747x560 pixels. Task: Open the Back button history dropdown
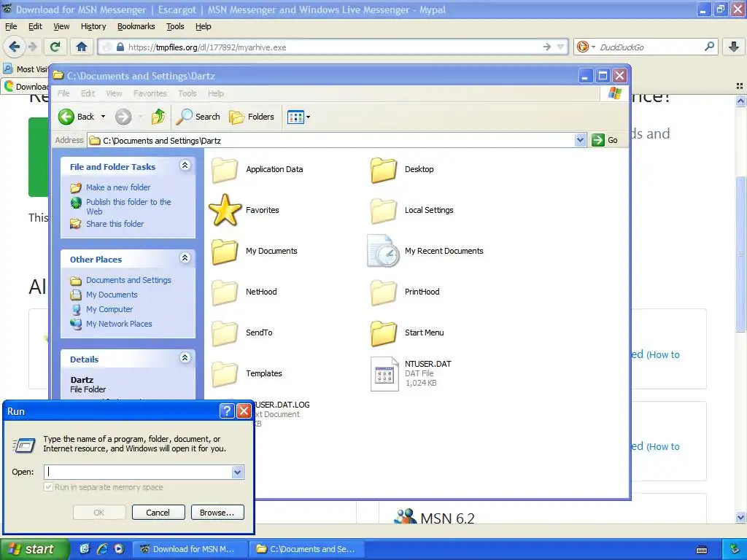[x=103, y=117]
